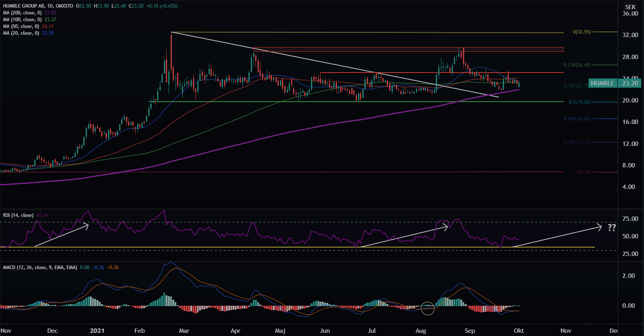Click the 0.5(19.65) Fibonacci level label
This screenshot has height=336, width=644.
[579, 102]
